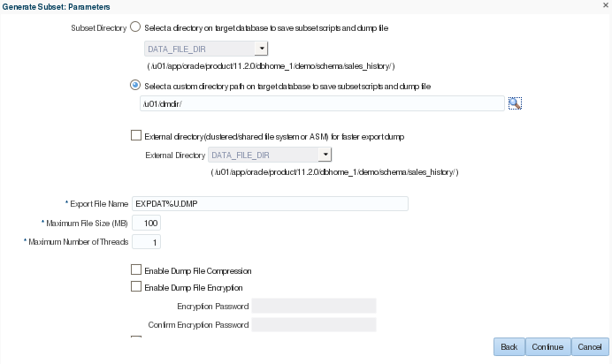Select the Maximum Number of Threads field
The image size is (612, 364).
click(146, 241)
